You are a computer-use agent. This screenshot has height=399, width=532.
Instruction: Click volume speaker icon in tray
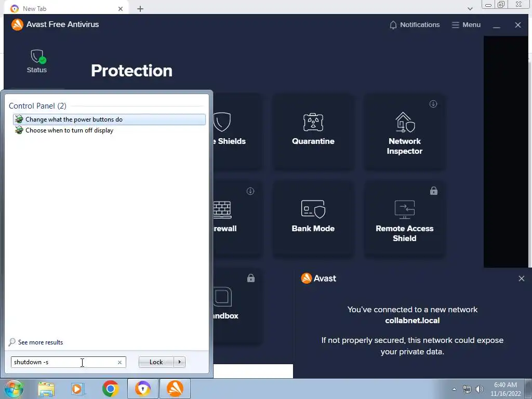pyautogui.click(x=480, y=389)
